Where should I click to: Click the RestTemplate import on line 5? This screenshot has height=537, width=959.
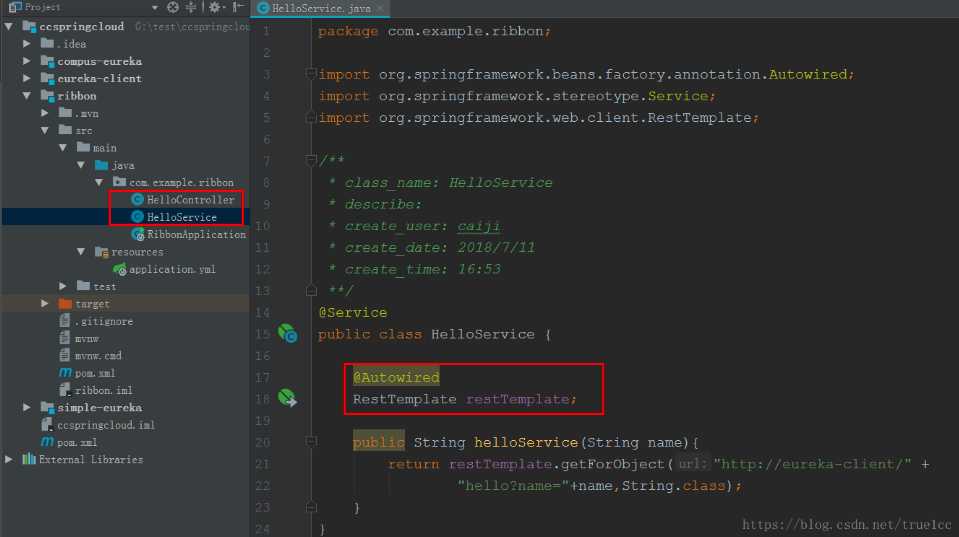pos(538,117)
